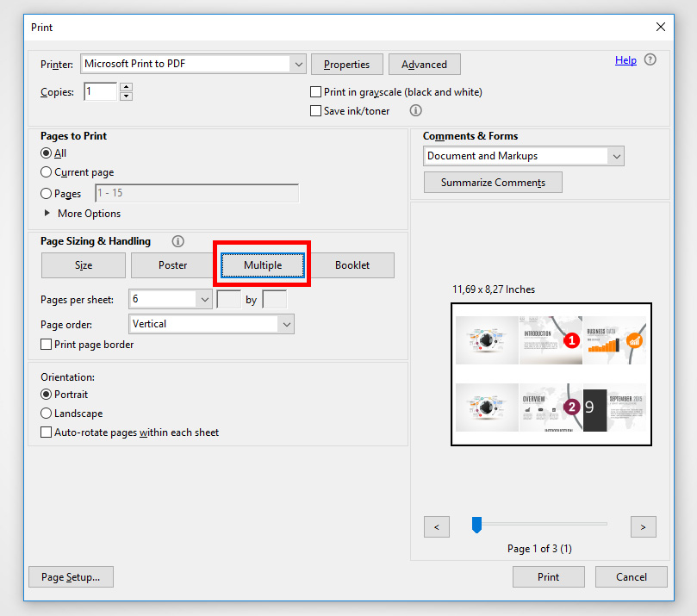Screen dimensions: 697x616
Task: Click the Save ink/toner info icon
Action: (x=415, y=111)
